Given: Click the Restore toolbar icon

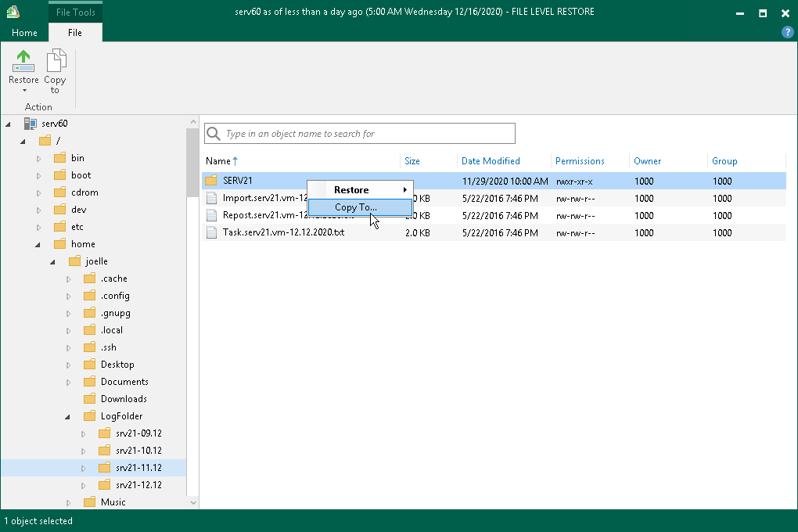Looking at the screenshot, I should (x=23, y=63).
